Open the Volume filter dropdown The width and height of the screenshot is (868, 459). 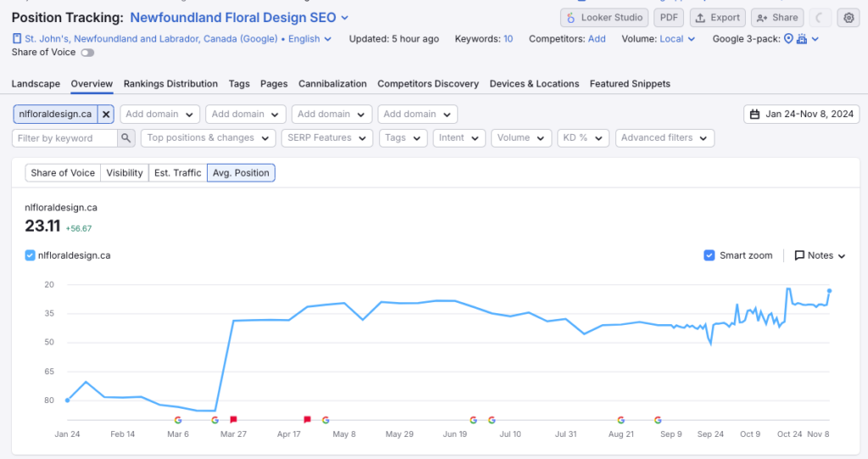pyautogui.click(x=521, y=138)
